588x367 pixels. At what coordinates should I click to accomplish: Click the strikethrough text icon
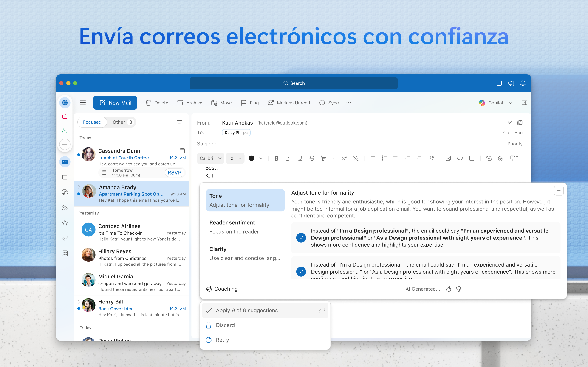(x=312, y=158)
